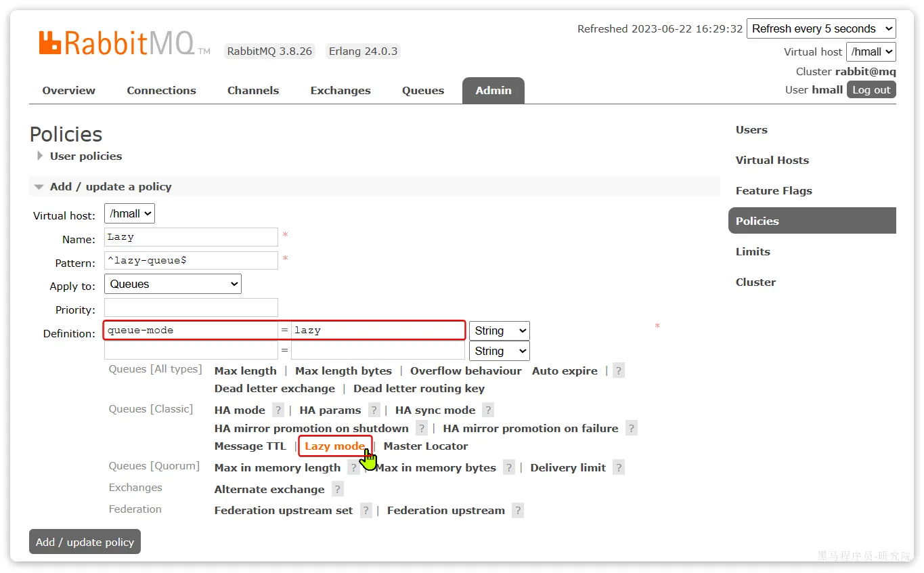Open help icon next to Delivery limit

(x=619, y=467)
